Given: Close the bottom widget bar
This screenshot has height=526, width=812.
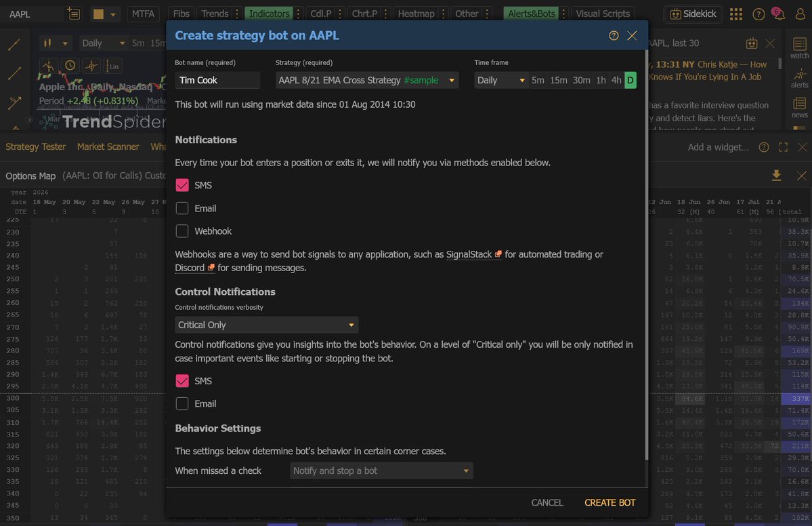Looking at the screenshot, I should (x=802, y=147).
